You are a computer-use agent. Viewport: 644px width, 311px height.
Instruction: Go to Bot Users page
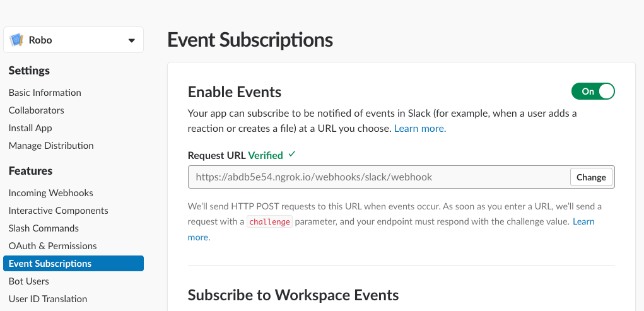point(28,281)
